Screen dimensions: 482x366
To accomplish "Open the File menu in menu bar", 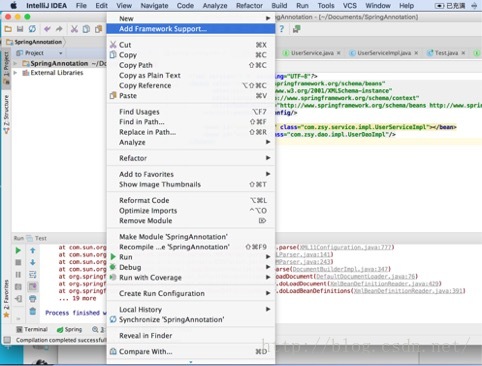I will 81,6.
